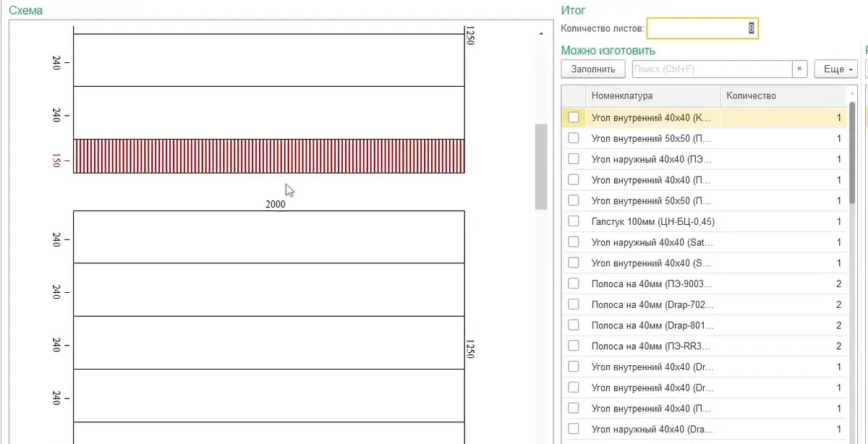868x444 pixels.
Task: Select the checkbox of Полоса на 40мм (Drap-801...
Action: click(574, 325)
